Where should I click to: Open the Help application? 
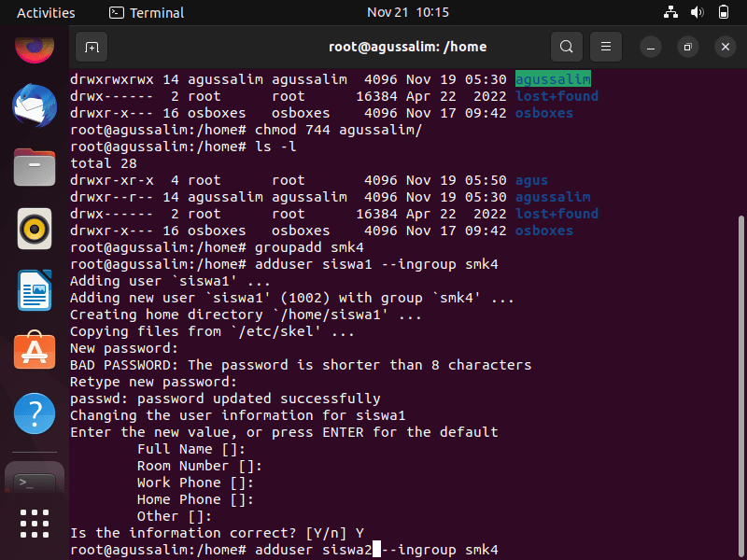(35, 413)
